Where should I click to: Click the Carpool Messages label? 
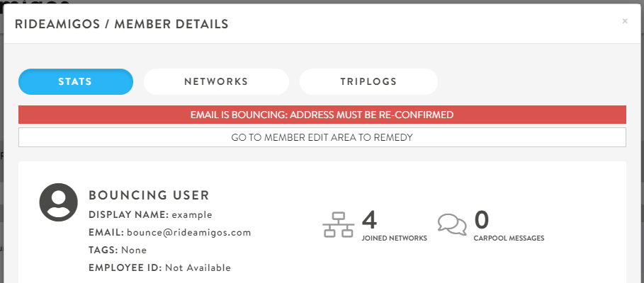click(509, 238)
